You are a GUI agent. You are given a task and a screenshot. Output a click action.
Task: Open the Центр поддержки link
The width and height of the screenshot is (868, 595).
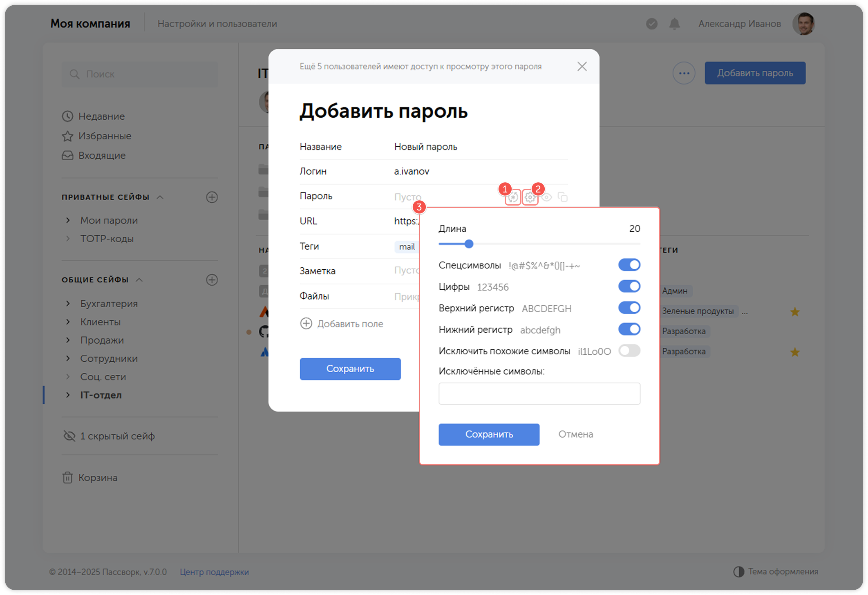[215, 572]
